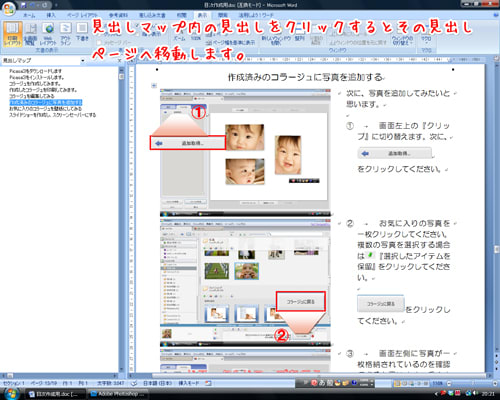Jump to heading 作成したコラージュを印刷してみます。
The width and height of the screenshot is (500, 400).
pyautogui.click(x=43, y=90)
